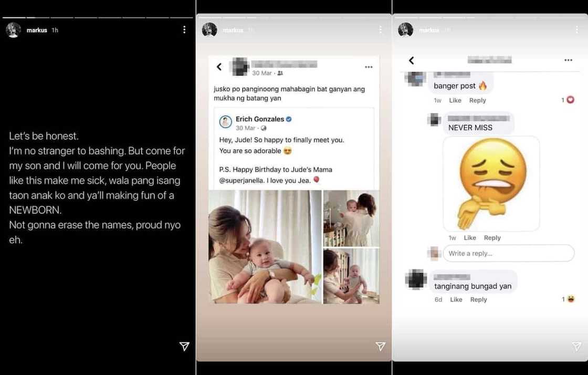Open options dots on comments screen header
This screenshot has height=375, width=588.
(568, 60)
